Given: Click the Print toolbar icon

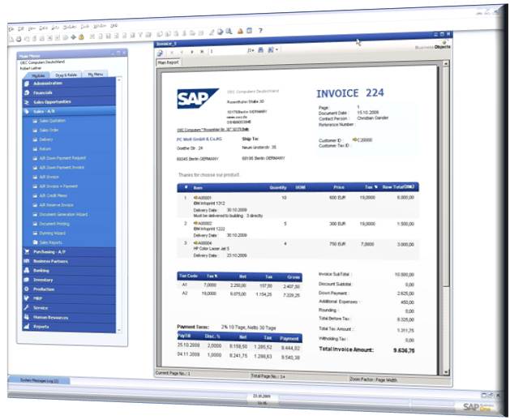Looking at the screenshot, I should coord(19,39).
